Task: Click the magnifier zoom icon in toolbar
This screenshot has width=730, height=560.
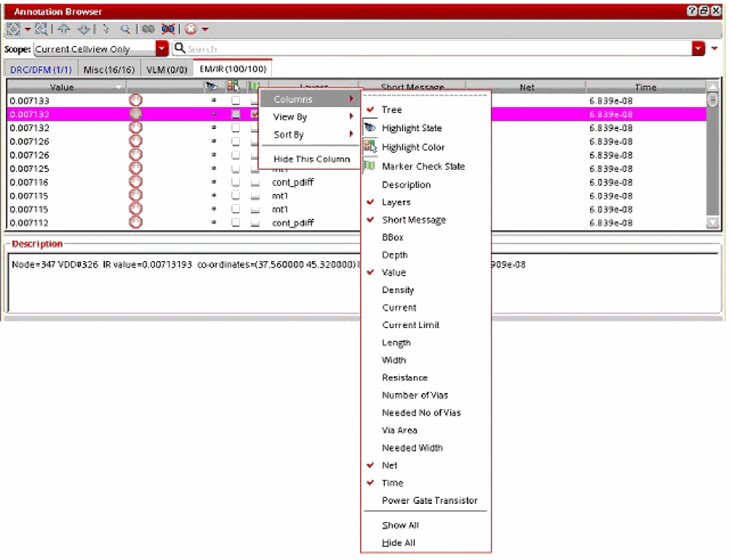Action: click(x=125, y=29)
